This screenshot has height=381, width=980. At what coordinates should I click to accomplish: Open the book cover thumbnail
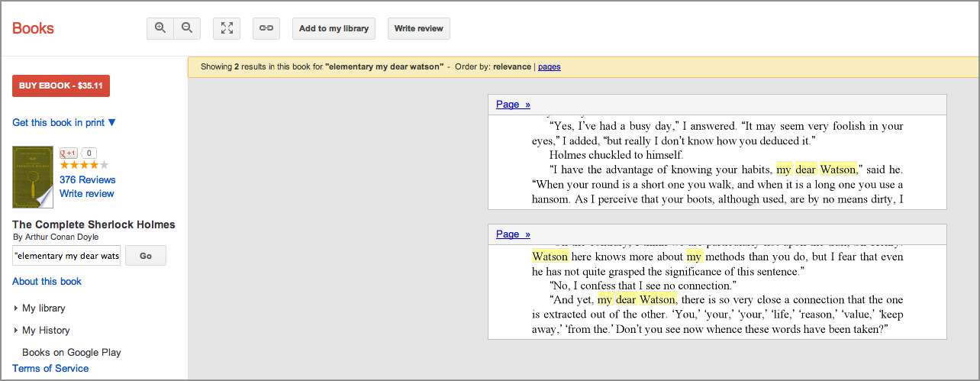click(33, 177)
